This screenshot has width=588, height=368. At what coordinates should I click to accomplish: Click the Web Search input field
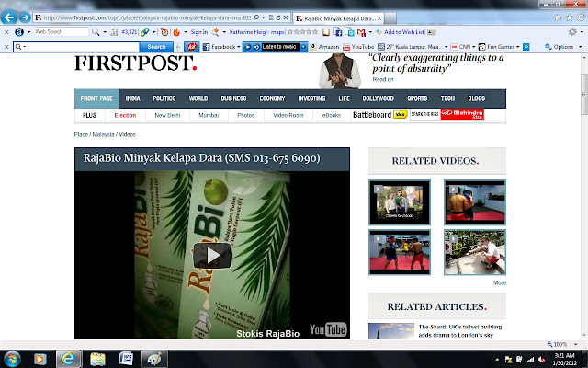[x=62, y=32]
